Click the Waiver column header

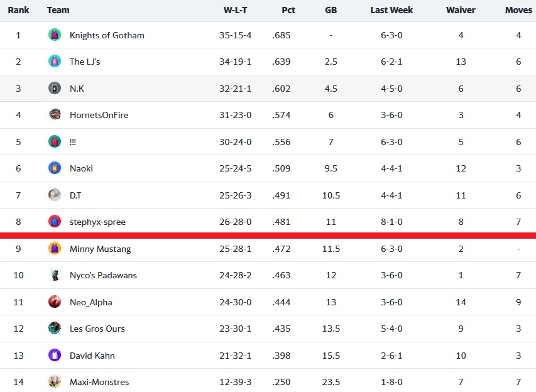[x=461, y=10]
